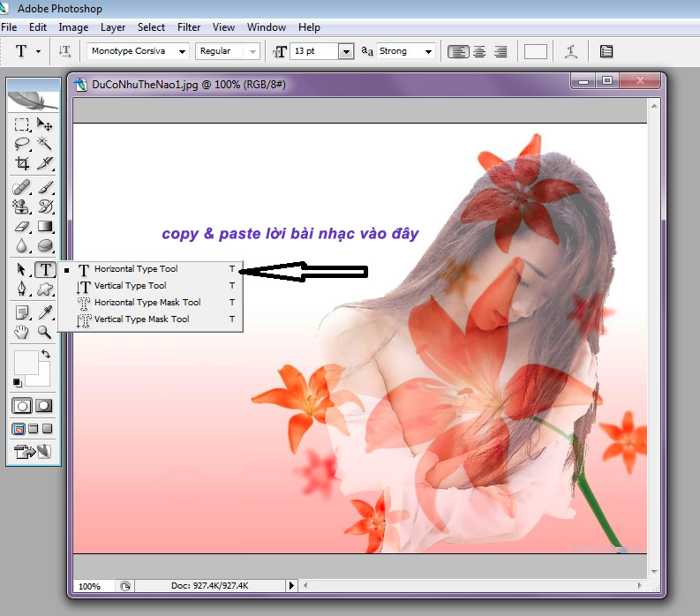Open the Monotype Corsiva font dropdown
This screenshot has height=616, width=700.
coord(182,51)
